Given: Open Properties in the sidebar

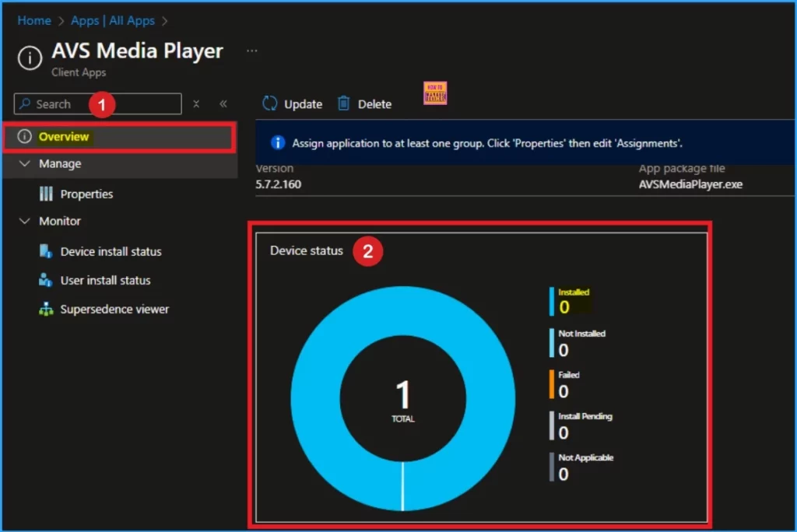Looking at the screenshot, I should tap(86, 194).
